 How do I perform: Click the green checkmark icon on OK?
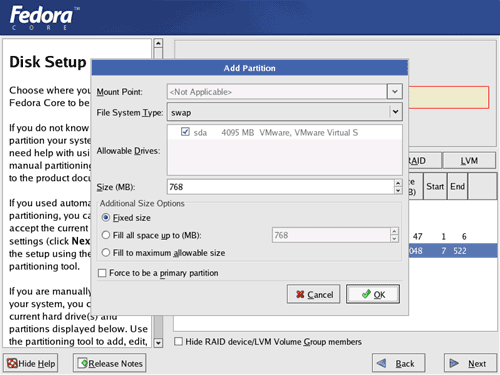point(366,294)
